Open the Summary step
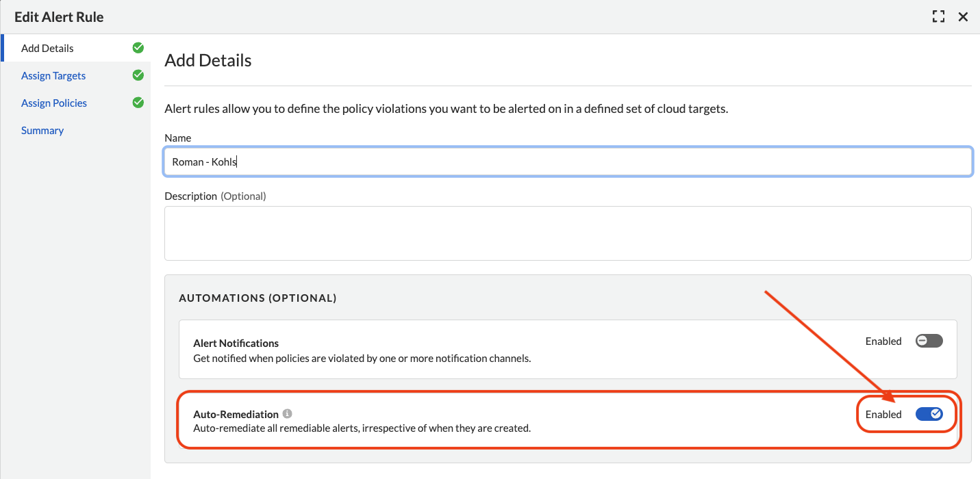The image size is (980, 479). click(42, 131)
